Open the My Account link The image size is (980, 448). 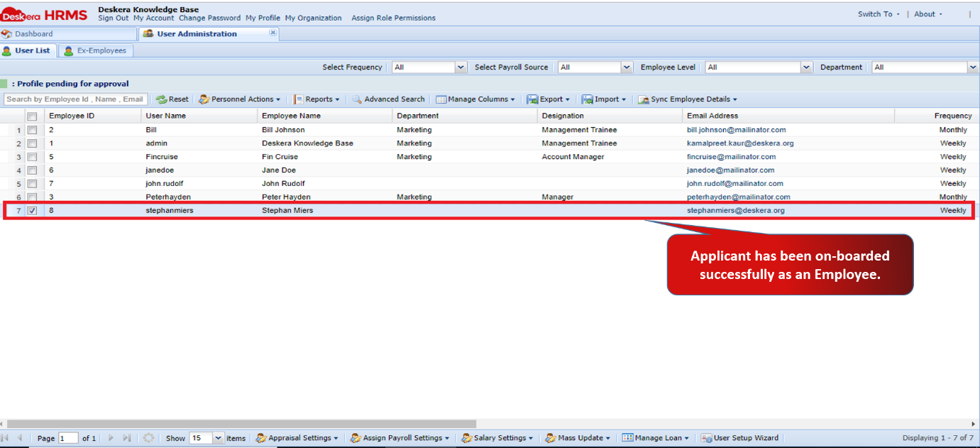pos(154,18)
